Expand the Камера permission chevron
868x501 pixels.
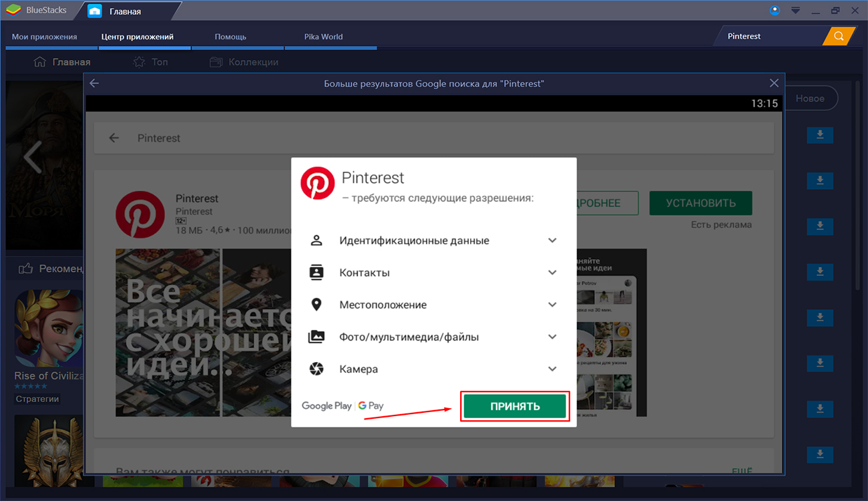[552, 369]
